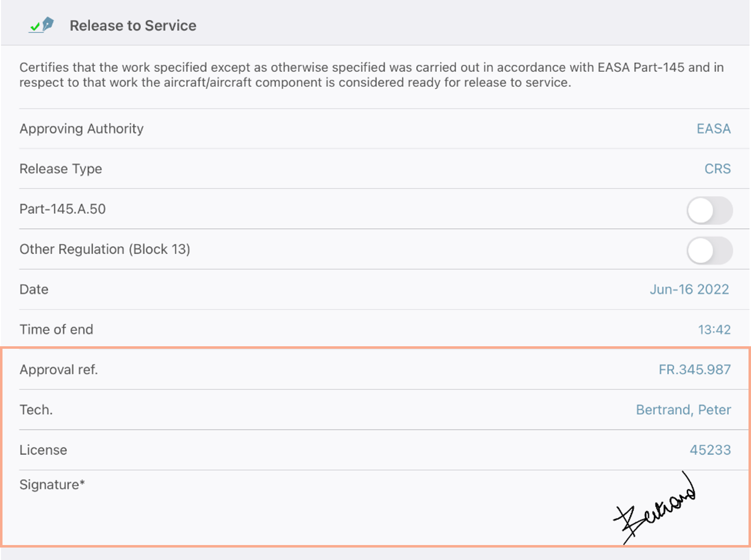
Task: Select the Release Type row label
Action: [61, 169]
